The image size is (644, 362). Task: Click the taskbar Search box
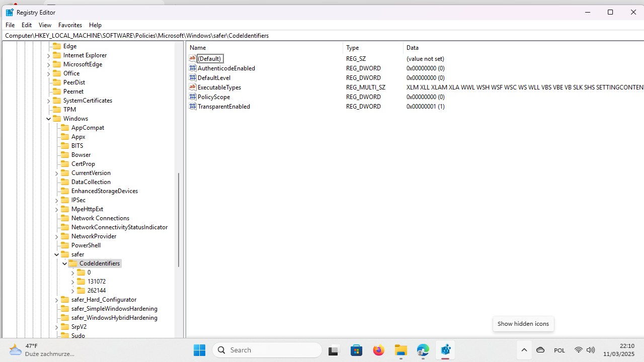pos(267,350)
